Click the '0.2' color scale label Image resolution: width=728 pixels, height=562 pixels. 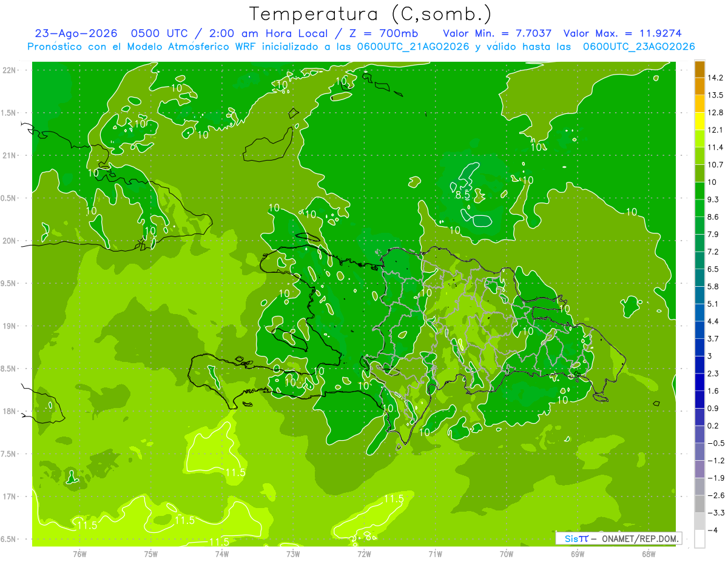click(713, 425)
